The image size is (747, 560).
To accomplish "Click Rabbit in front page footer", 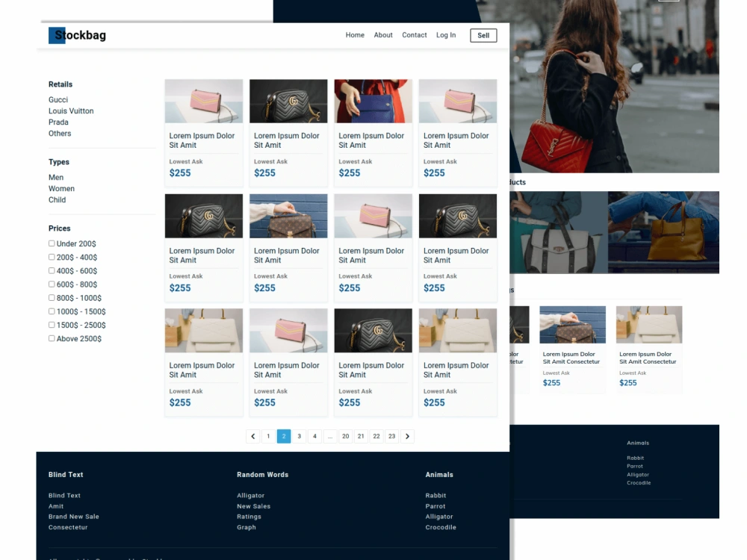I will (x=436, y=495).
